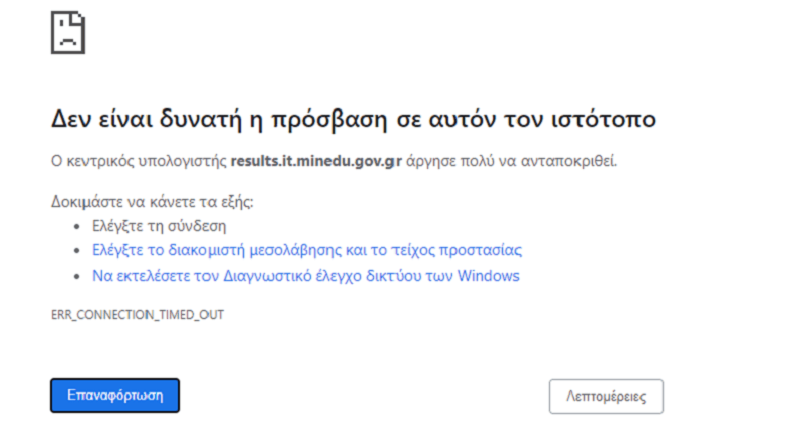Click the Επαναφόρτωση reload button

(115, 396)
